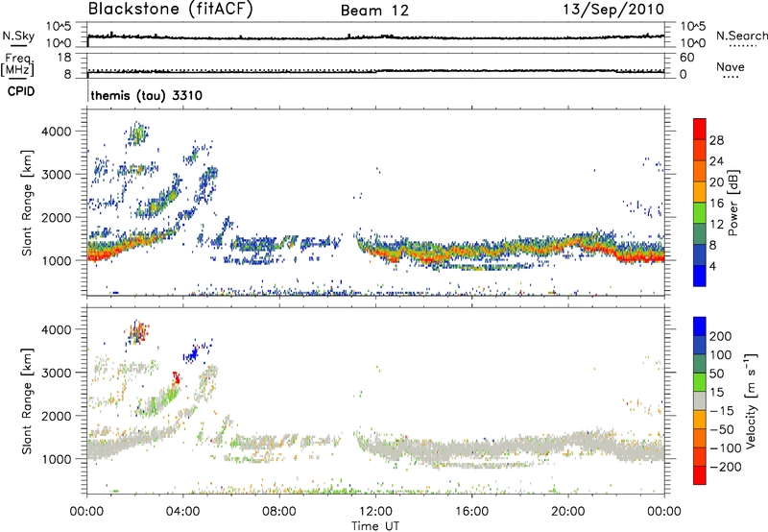768x532 pixels.
Task: Click the "4000" range tick on the power panel
Action: coord(56,132)
